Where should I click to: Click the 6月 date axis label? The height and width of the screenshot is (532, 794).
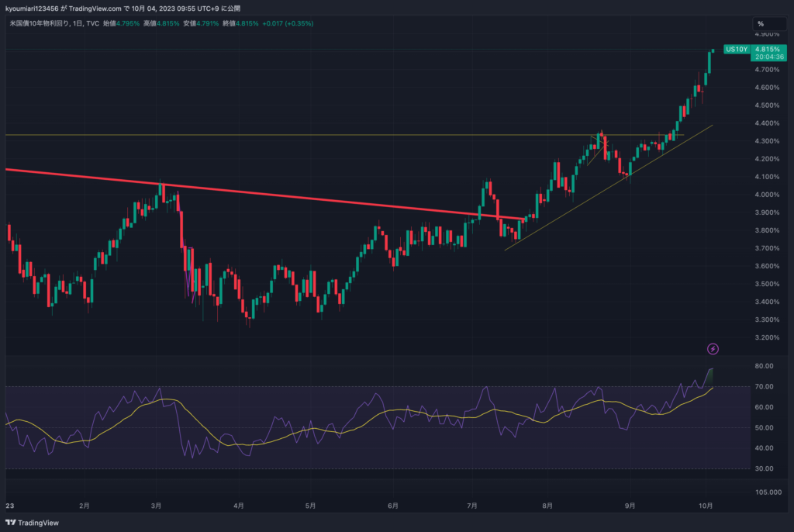pyautogui.click(x=392, y=506)
